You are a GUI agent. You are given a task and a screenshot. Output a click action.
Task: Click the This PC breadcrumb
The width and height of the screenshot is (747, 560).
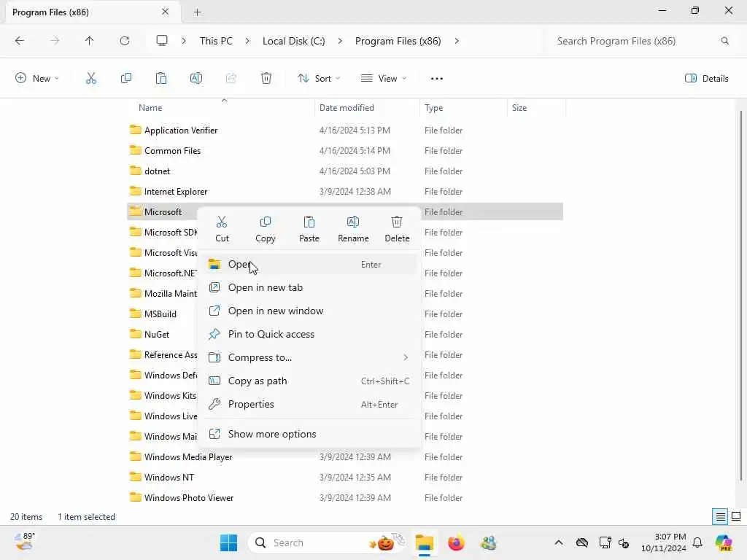point(216,41)
